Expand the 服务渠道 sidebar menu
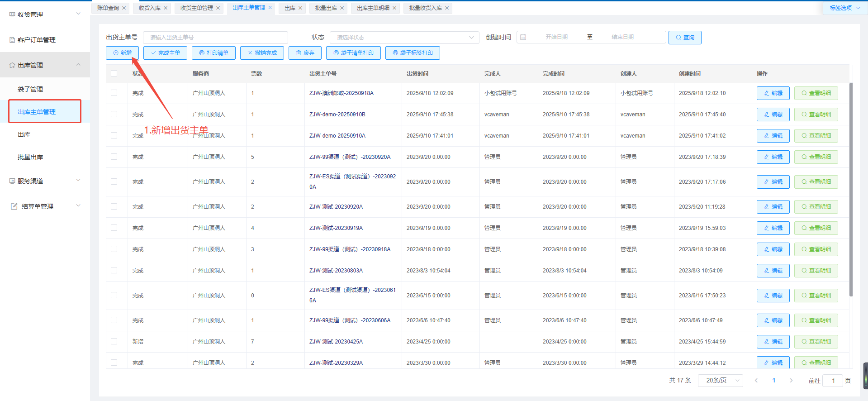868x401 pixels. (x=45, y=181)
